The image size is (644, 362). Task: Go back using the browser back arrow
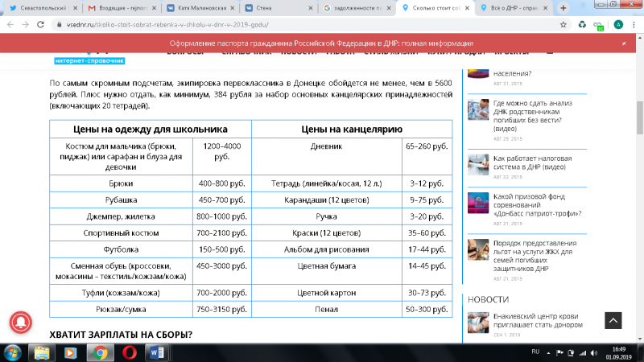pos(9,24)
